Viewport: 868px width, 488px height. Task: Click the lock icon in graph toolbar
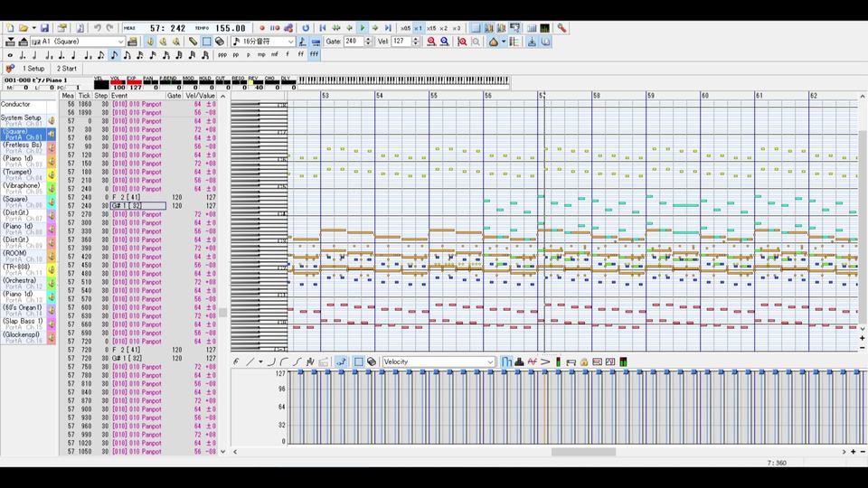584,361
